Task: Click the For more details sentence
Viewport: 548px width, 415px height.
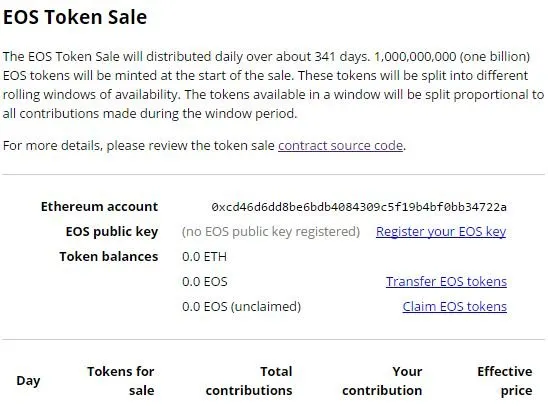Action: point(204,145)
